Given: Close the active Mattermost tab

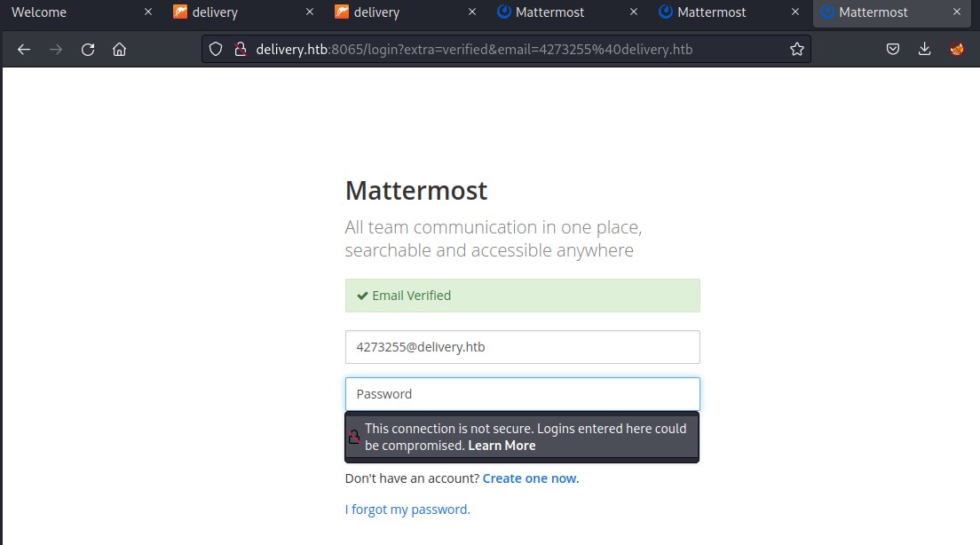Looking at the screenshot, I should tap(956, 12).
